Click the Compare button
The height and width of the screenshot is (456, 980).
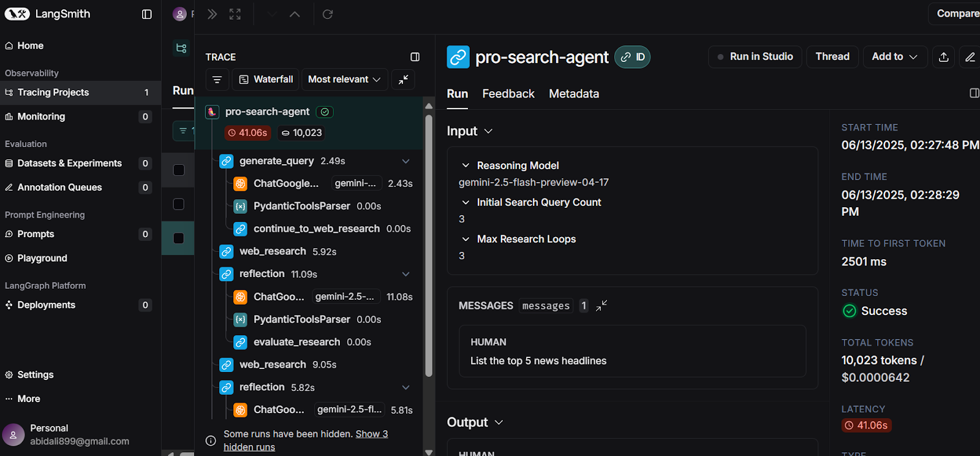956,13
